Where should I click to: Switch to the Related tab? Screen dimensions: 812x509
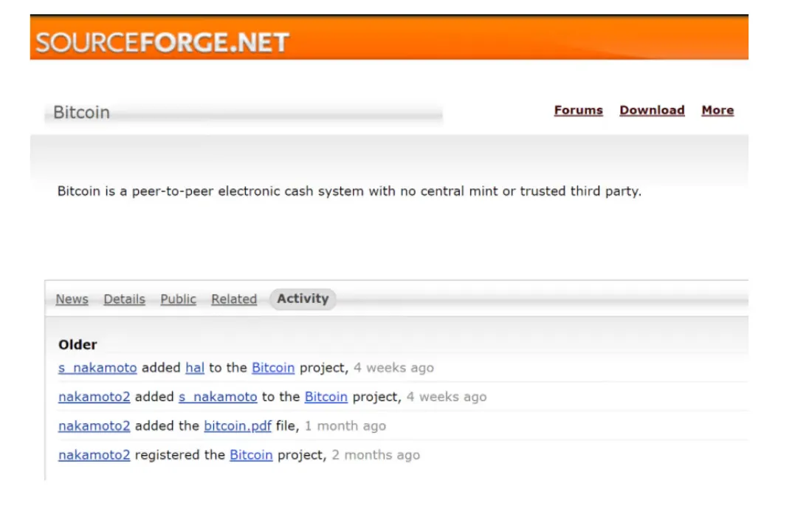(233, 299)
